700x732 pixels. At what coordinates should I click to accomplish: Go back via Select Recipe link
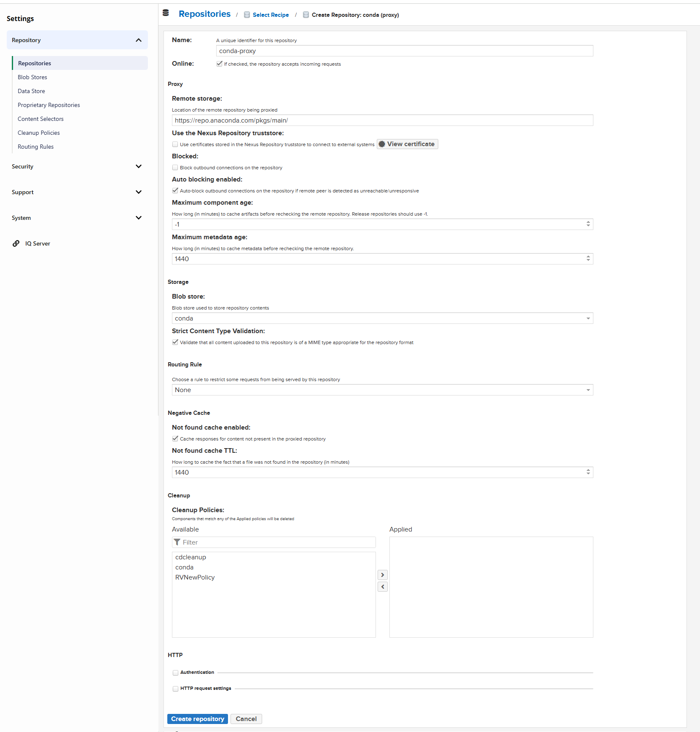(x=271, y=15)
